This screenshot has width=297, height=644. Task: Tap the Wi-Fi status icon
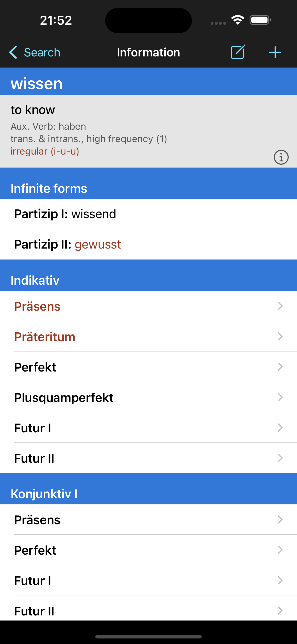tap(238, 20)
